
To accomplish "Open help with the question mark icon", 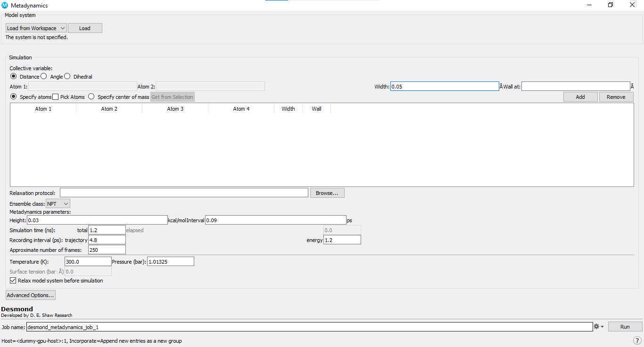I will click(637, 340).
